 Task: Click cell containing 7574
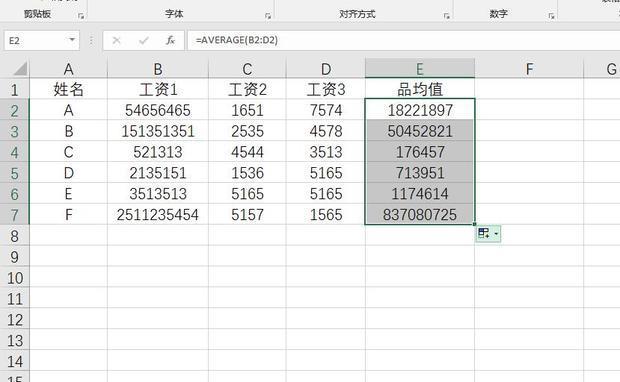pos(326,110)
